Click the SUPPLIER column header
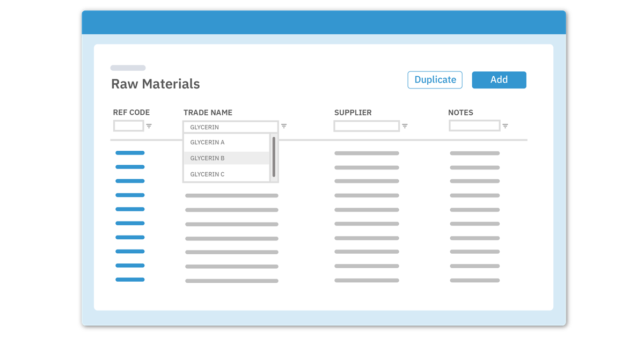This screenshot has width=644, height=338. 353,113
